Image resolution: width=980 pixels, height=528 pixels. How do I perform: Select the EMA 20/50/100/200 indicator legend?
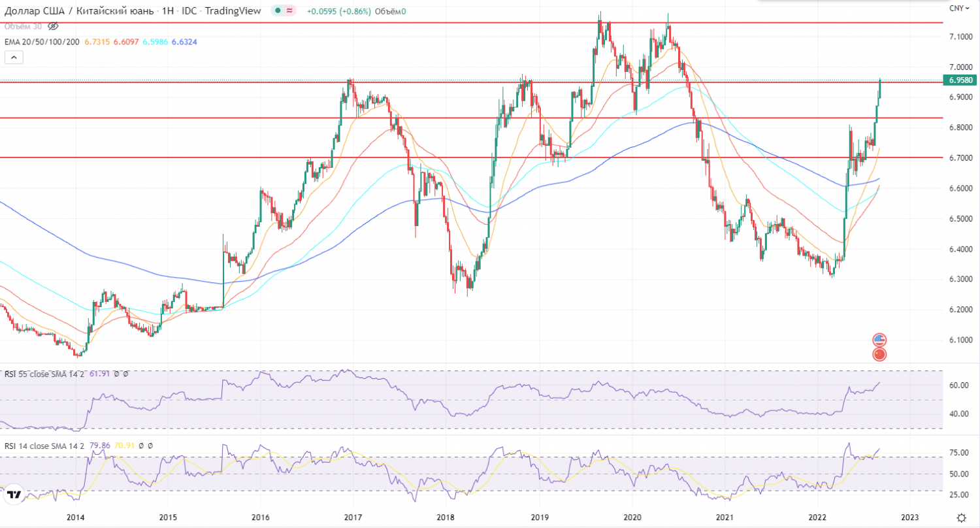click(x=42, y=42)
